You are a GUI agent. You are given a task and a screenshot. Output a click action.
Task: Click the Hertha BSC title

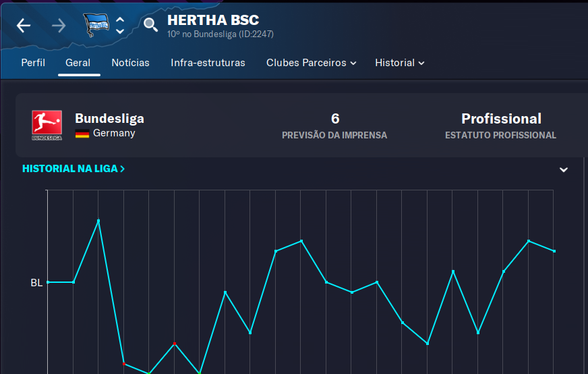213,20
